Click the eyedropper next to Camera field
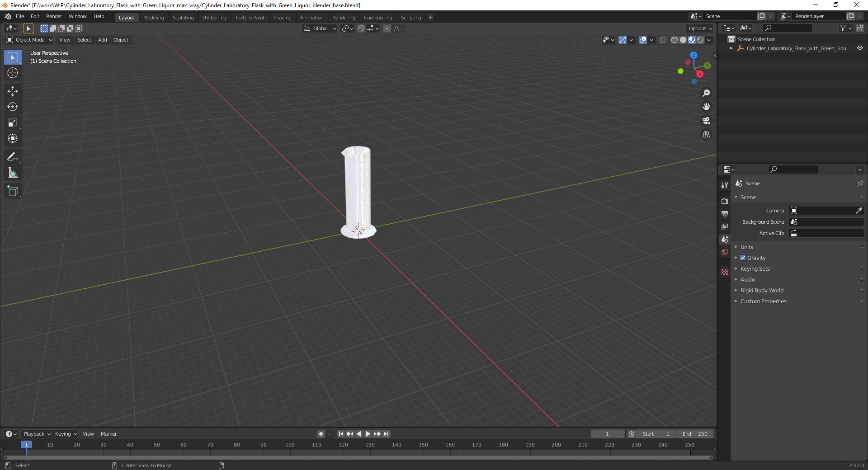Image resolution: width=868 pixels, height=470 pixels. pos(859,211)
